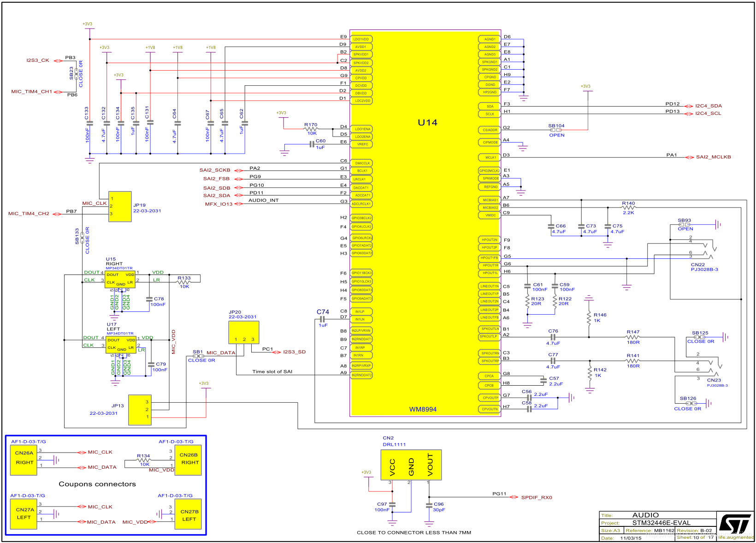Select the CN2 DRL1111 VCC GND VOUT component
The image size is (756, 543).
tap(411, 465)
